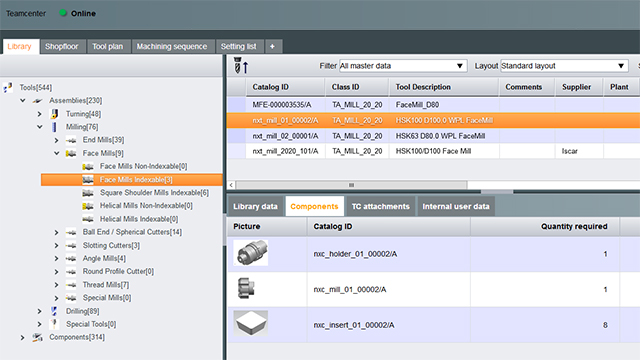This screenshot has width=640, height=360.
Task: Click the Angle Mills icon
Action: click(71, 258)
